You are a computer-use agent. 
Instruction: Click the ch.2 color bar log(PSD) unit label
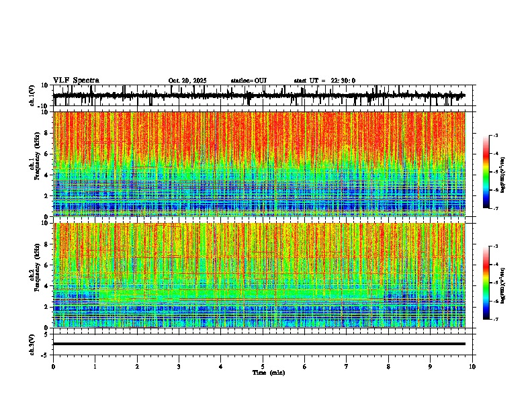pyautogui.click(x=502, y=286)
